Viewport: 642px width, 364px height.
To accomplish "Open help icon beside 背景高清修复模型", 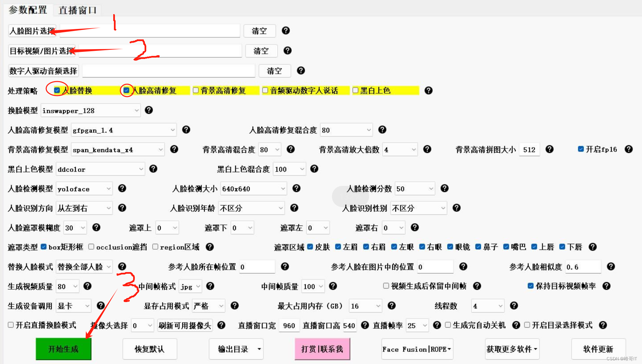I will (174, 149).
